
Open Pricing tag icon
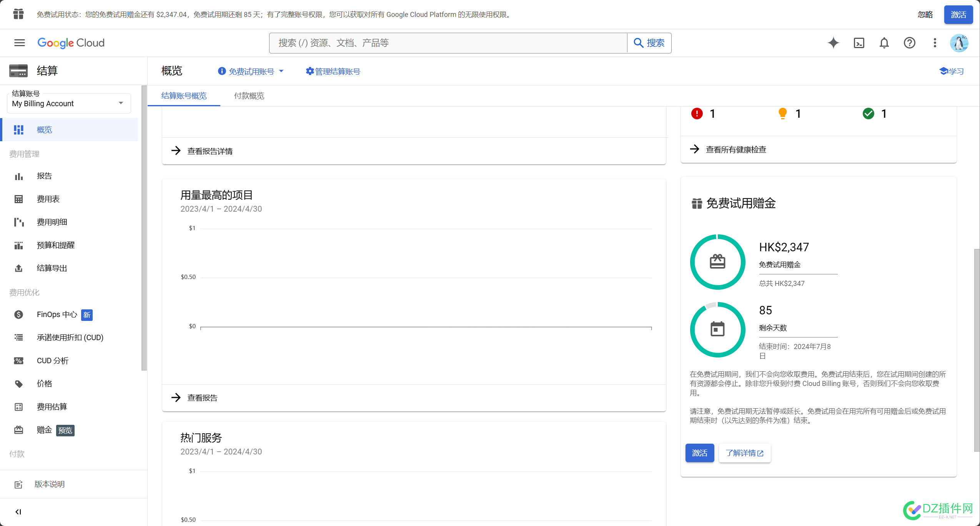click(18, 384)
